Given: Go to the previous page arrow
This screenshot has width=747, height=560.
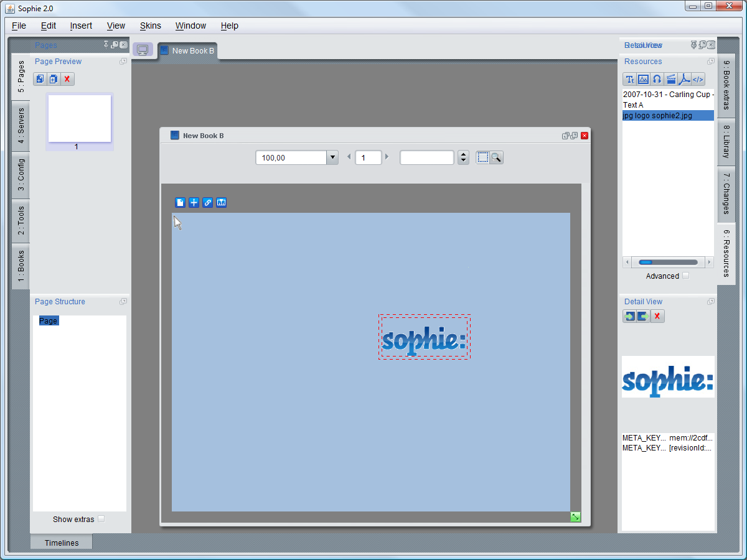Looking at the screenshot, I should [349, 157].
